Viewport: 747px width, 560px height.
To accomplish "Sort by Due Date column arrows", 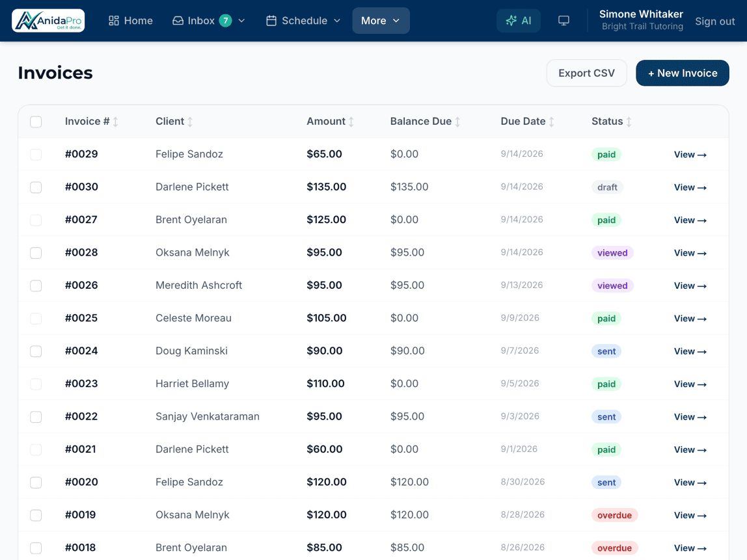I will point(551,122).
